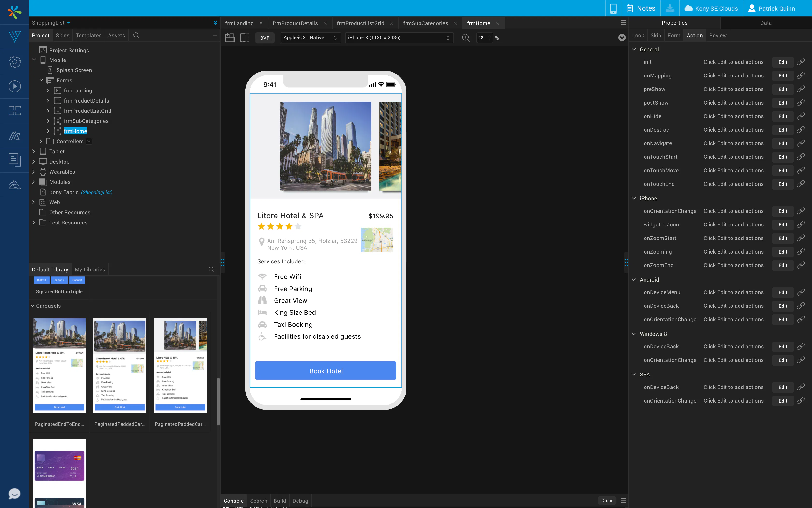The width and height of the screenshot is (812, 508).
Task: Click Edit for the onMapping action
Action: (x=783, y=75)
